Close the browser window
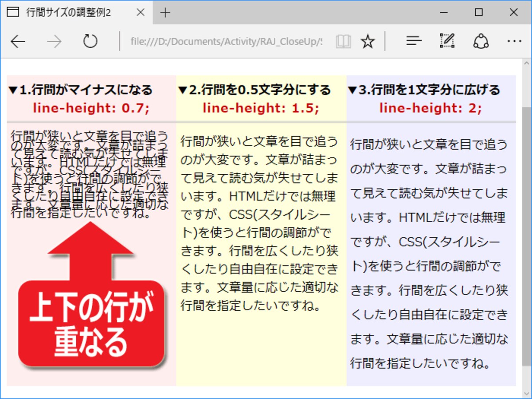The height and width of the screenshot is (399, 532). click(x=513, y=12)
